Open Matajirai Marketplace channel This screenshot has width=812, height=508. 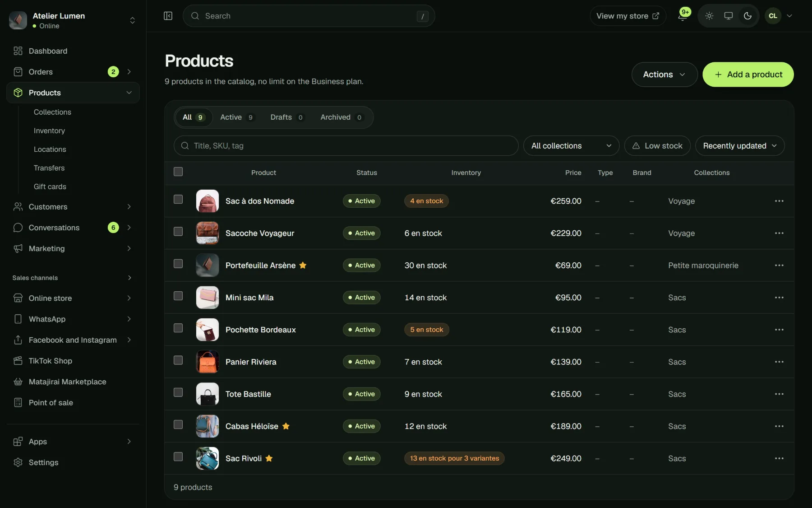click(x=73, y=382)
